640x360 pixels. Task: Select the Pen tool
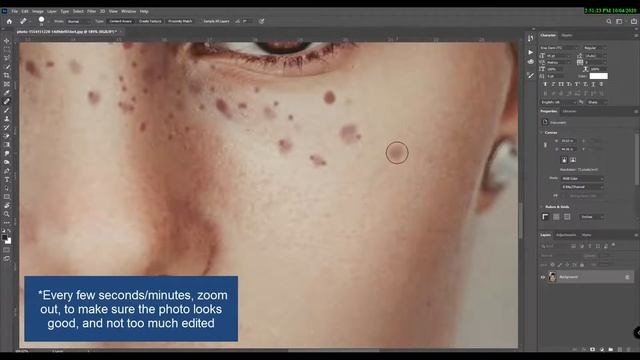[x=7, y=171]
